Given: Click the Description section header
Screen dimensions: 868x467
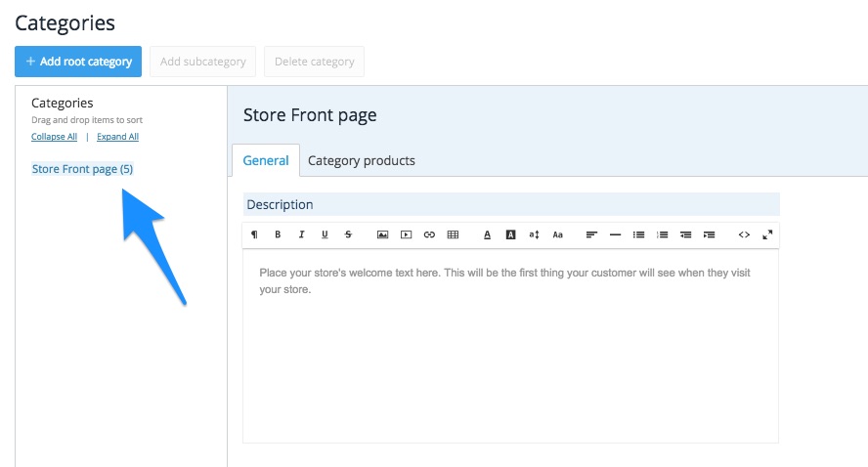Looking at the screenshot, I should pyautogui.click(x=511, y=204).
